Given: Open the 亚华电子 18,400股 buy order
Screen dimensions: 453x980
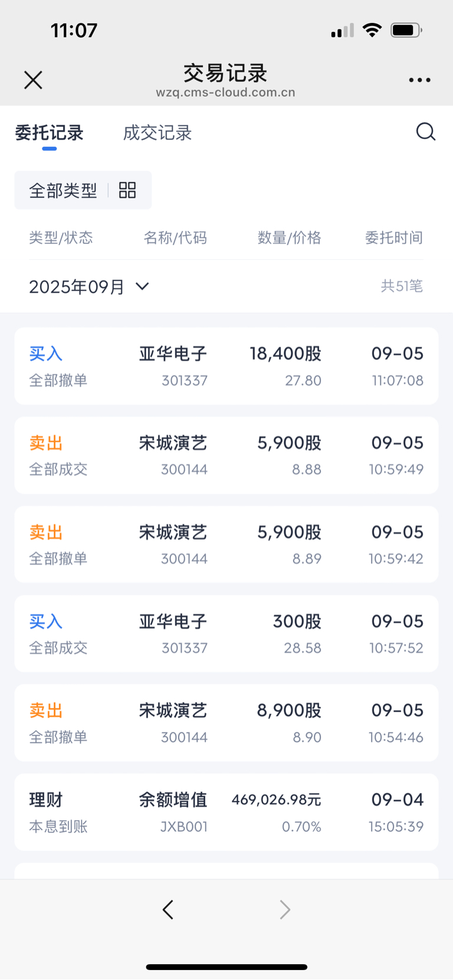Looking at the screenshot, I should [226, 366].
